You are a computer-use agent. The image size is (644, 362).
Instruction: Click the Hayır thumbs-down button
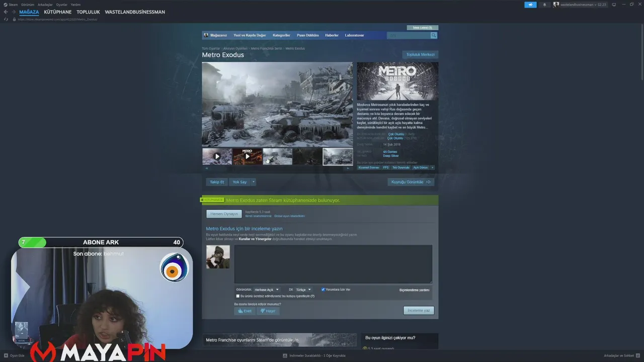coord(268,311)
